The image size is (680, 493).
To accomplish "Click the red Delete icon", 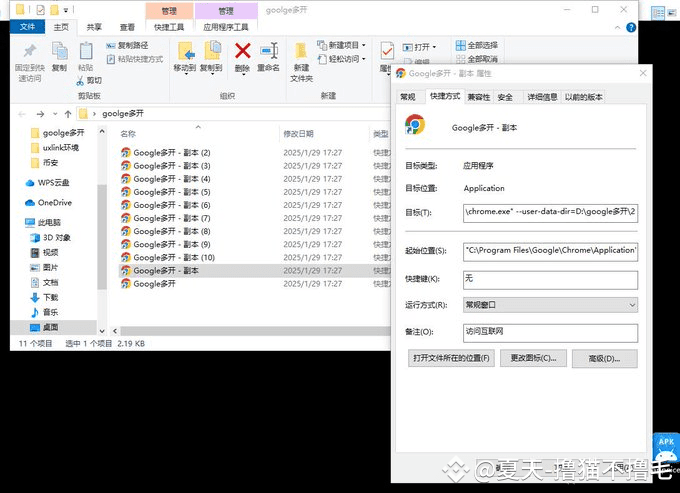I will tap(242, 51).
